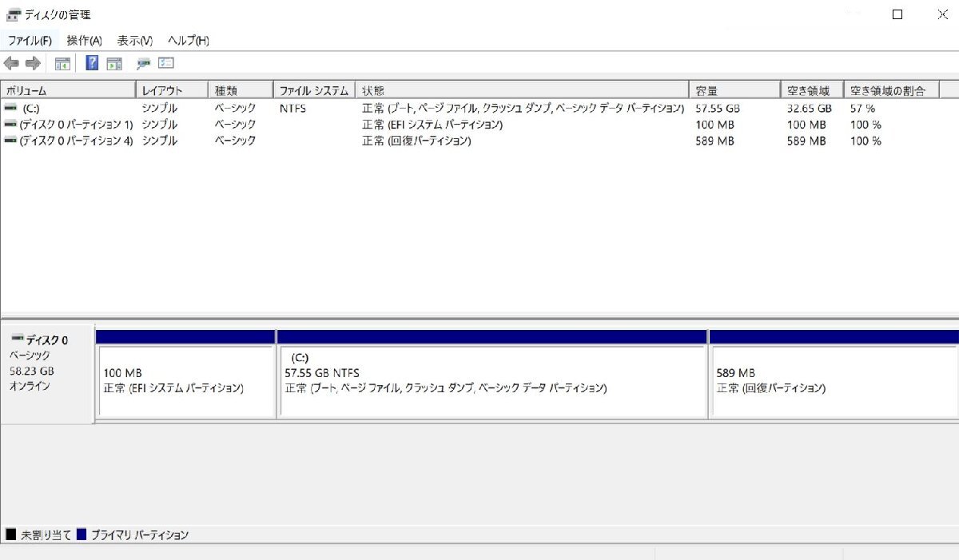This screenshot has width=959, height=560.
Task: Click the 57.55 GB capacity cell
Action: [x=718, y=107]
